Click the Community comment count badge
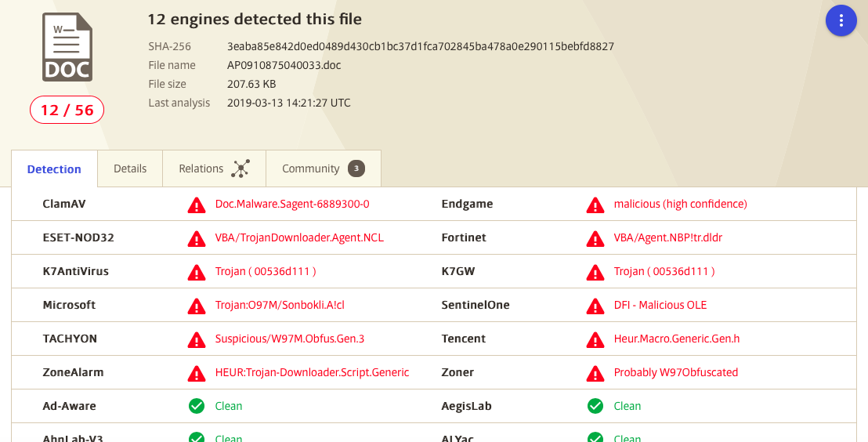Viewport: 868px width, 442px height. pyautogui.click(x=356, y=168)
